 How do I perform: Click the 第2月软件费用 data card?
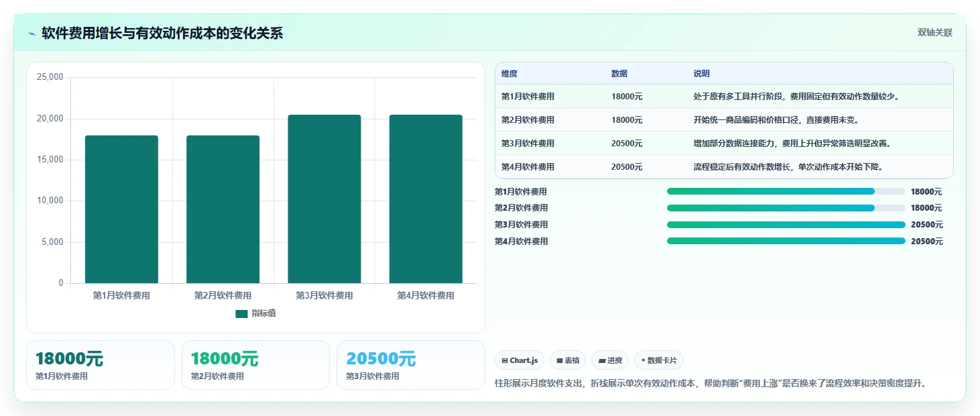pos(255,365)
